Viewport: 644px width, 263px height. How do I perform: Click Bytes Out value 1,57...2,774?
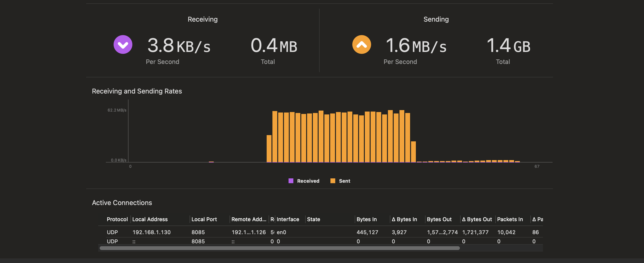click(x=442, y=232)
